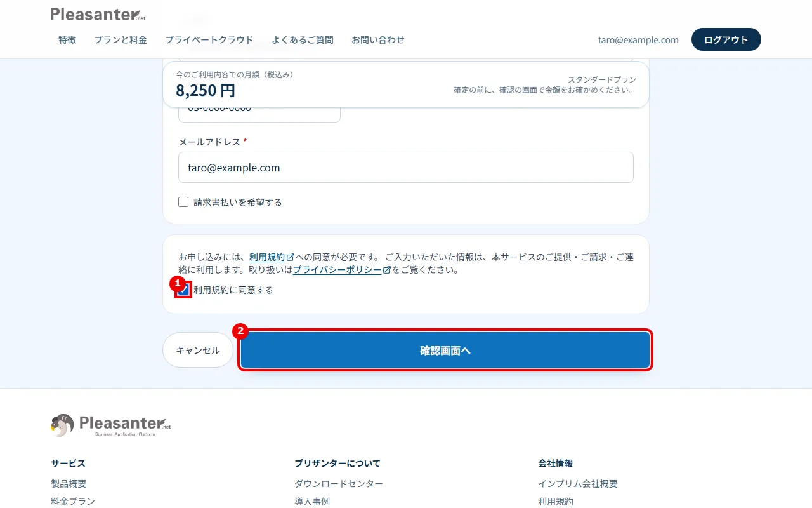Click the プリザンターについて footer heading
Image resolution: width=812 pixels, height=508 pixels.
pos(337,464)
